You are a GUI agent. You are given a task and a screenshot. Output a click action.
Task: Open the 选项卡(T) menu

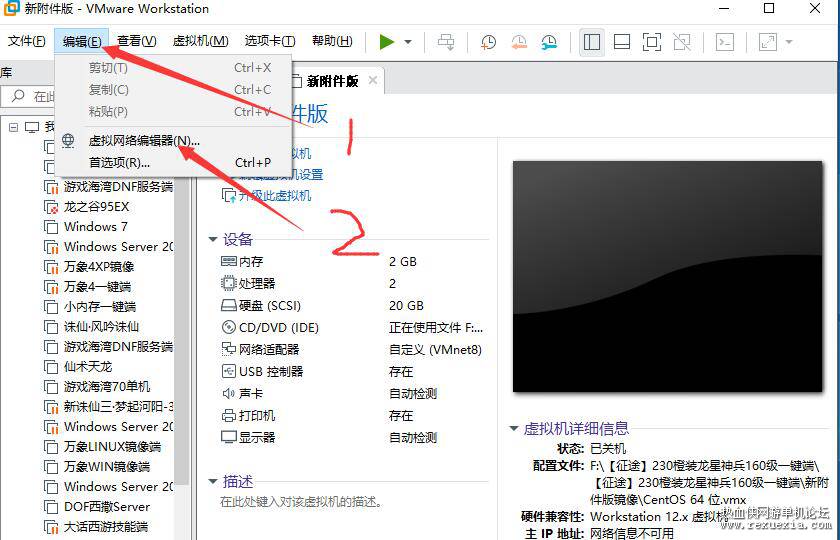coord(269,41)
